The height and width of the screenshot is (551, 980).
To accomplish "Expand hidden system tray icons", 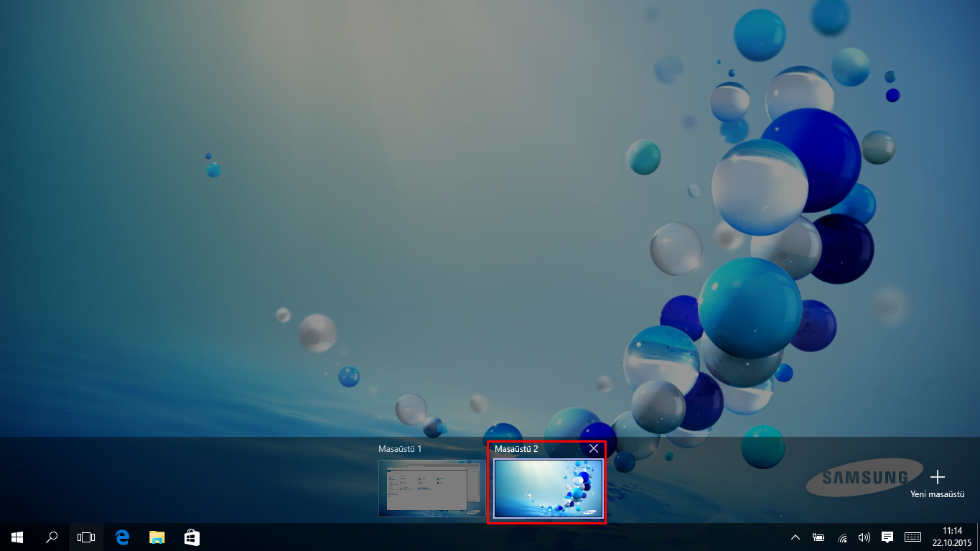I will pyautogui.click(x=795, y=537).
